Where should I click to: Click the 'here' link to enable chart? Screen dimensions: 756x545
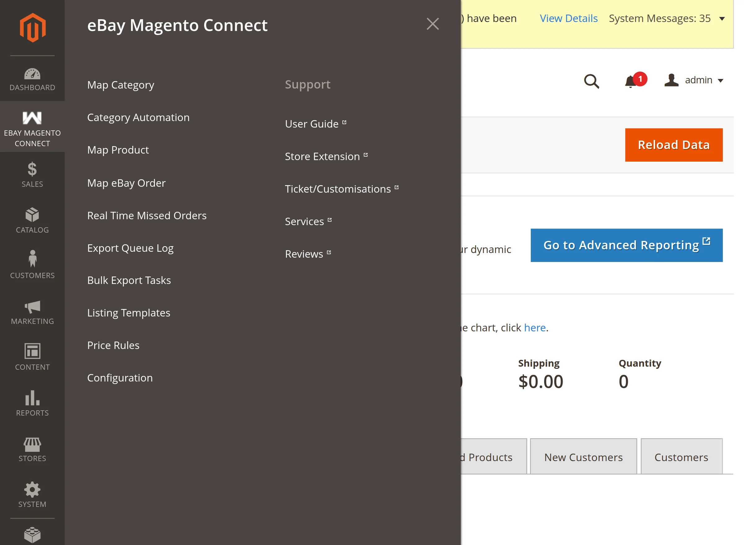coord(535,328)
